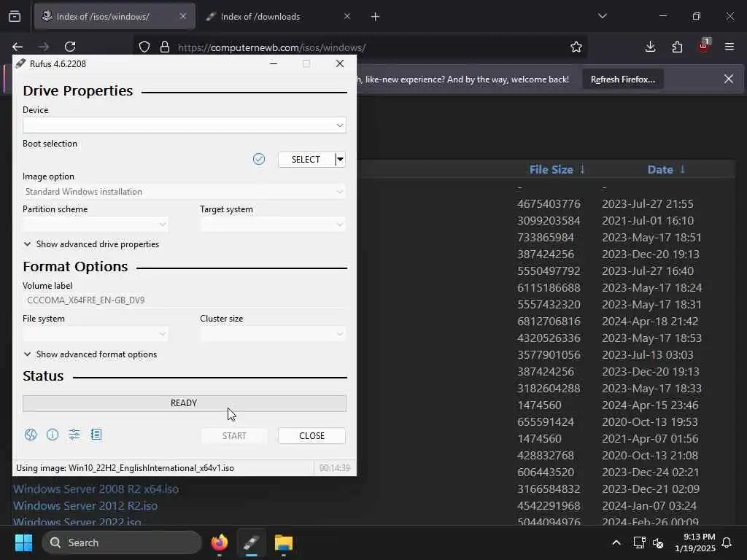Close the Index of /downloads tab

pyautogui.click(x=347, y=17)
